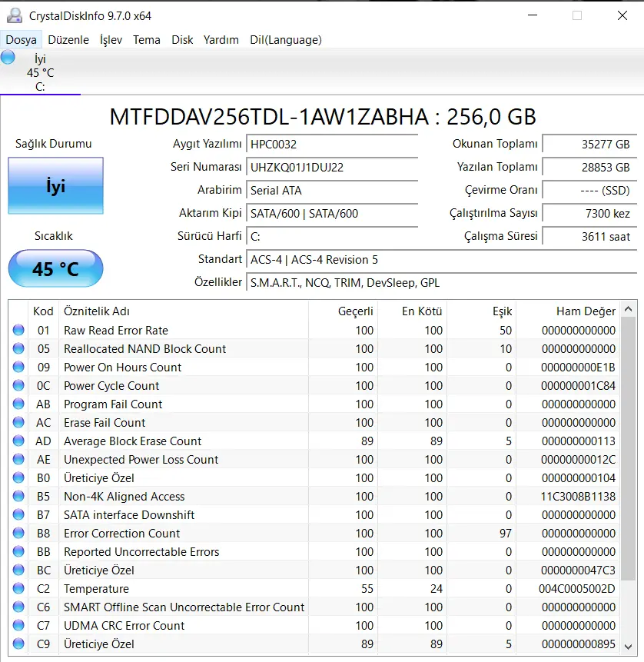The image size is (644, 662).
Task: Click status orb for Temperature row
Action: (x=18, y=588)
